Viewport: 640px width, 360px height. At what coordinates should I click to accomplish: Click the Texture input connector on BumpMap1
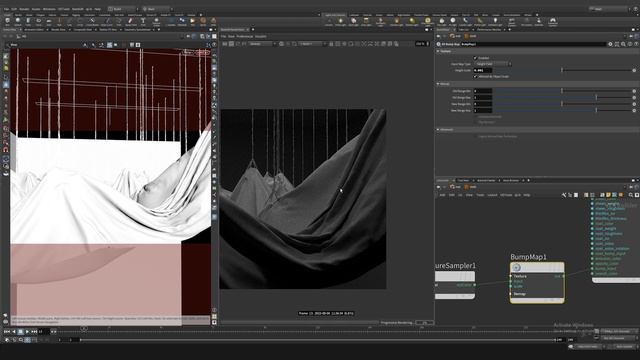511,276
